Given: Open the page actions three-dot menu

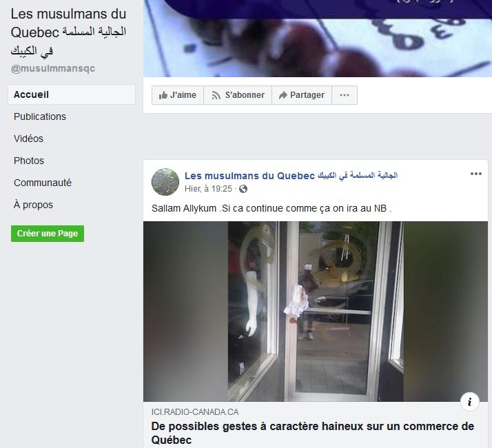Looking at the screenshot, I should click(x=345, y=95).
